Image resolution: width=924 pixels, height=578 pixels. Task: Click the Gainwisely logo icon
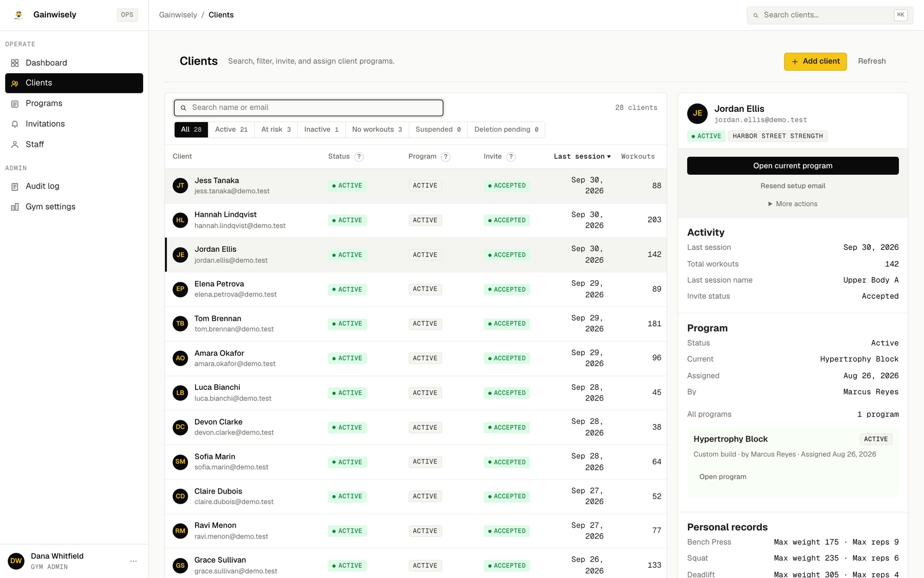coord(18,15)
